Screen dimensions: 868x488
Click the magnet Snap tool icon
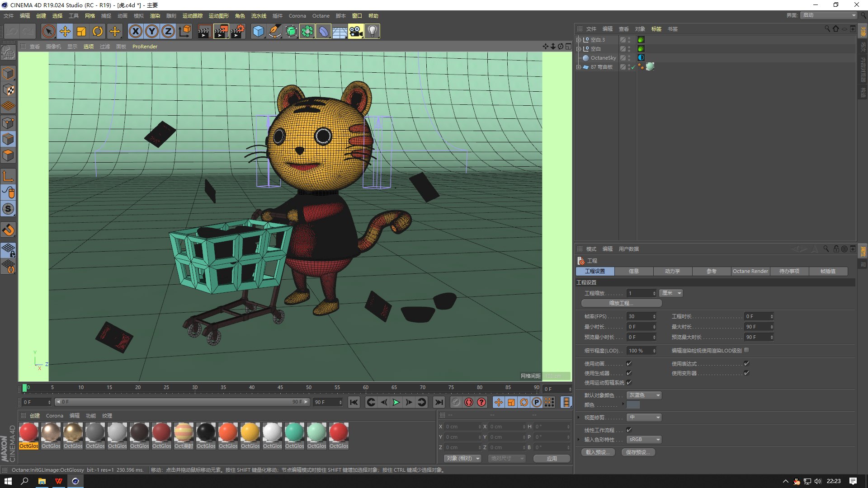tap(9, 230)
